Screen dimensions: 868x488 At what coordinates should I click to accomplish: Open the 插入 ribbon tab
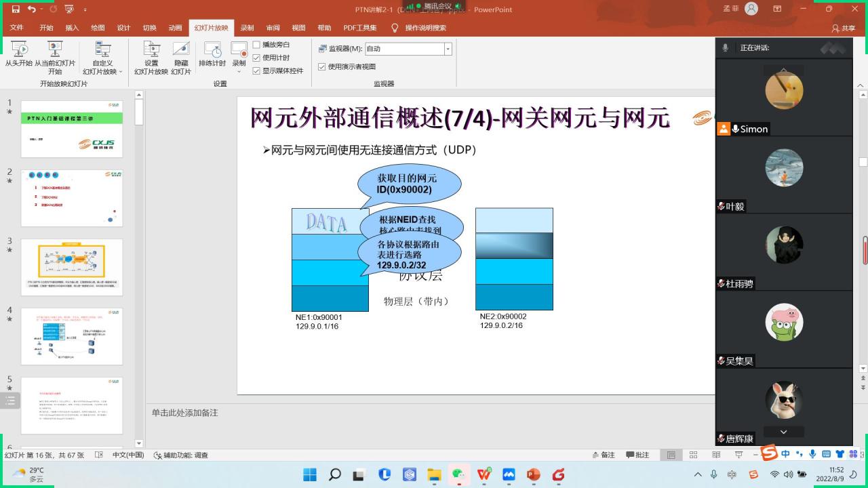pyautogui.click(x=72, y=28)
